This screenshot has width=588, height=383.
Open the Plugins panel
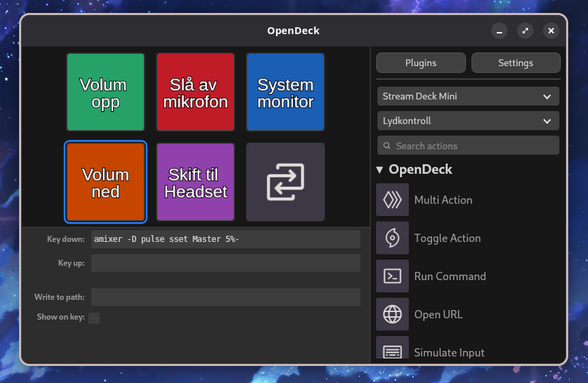coord(421,63)
